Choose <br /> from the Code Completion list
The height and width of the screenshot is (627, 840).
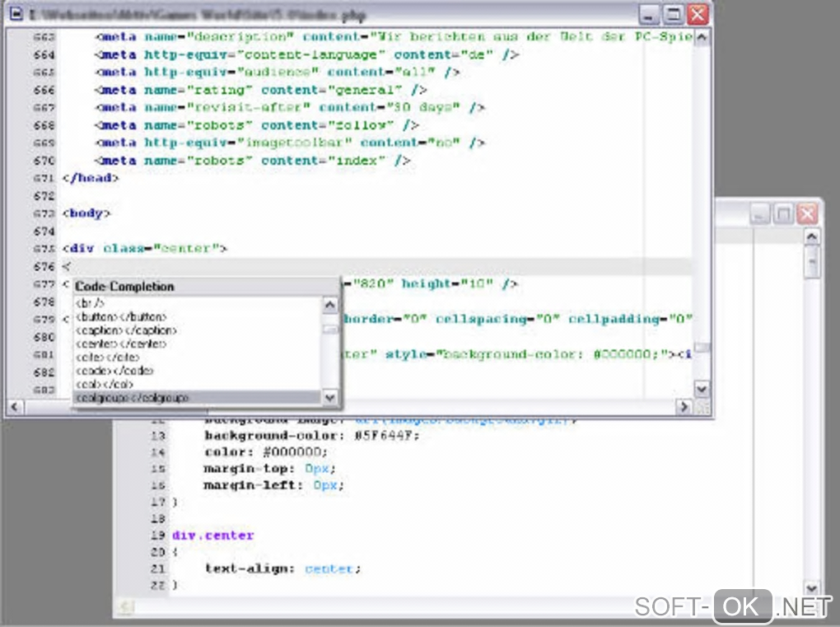pyautogui.click(x=91, y=303)
